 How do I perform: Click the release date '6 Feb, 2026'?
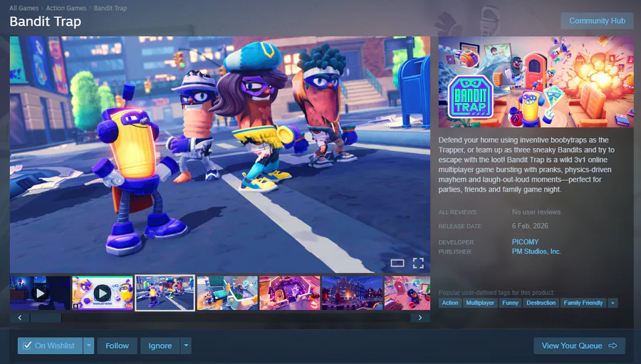pos(530,226)
